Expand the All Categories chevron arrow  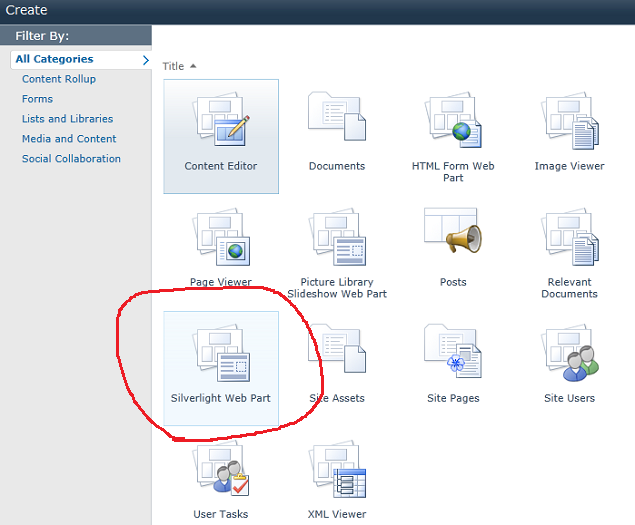pos(146,60)
